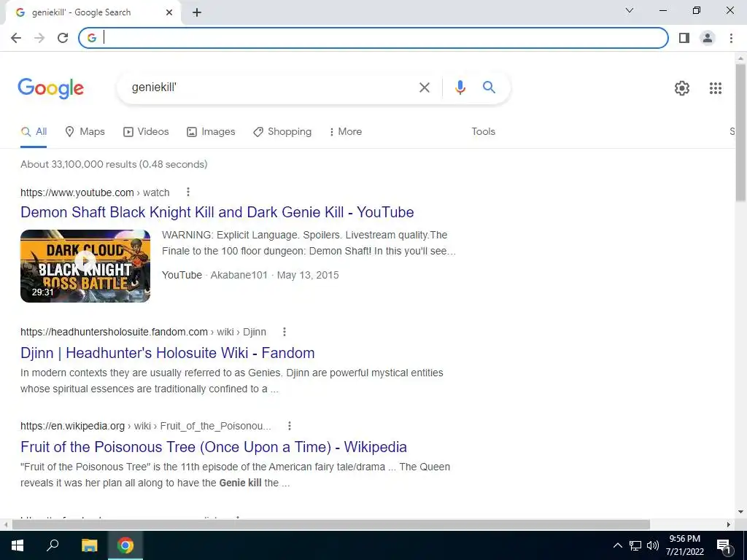Click the scroll-down arrow on the vertical scrollbar
747x560 pixels.
click(740, 513)
